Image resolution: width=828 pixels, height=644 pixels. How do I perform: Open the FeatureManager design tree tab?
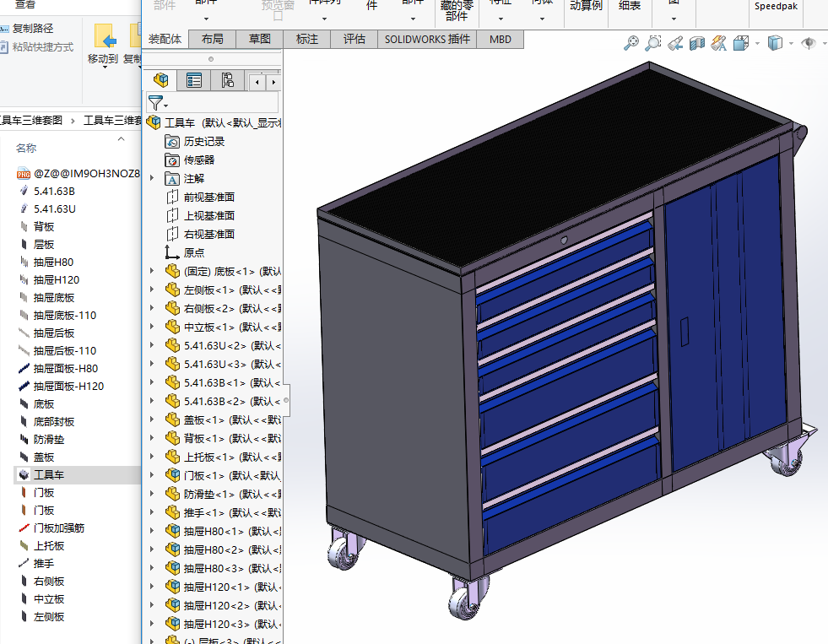[160, 80]
